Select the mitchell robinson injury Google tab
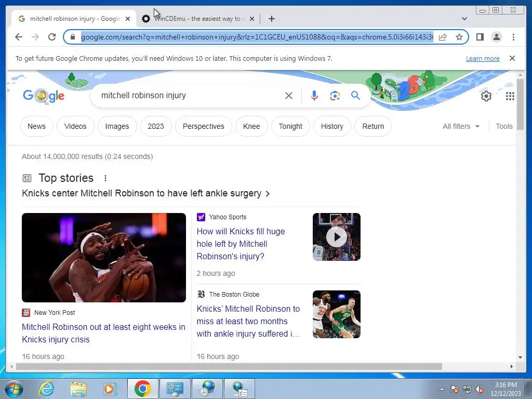The height and width of the screenshot is (399, 532). click(x=73, y=19)
